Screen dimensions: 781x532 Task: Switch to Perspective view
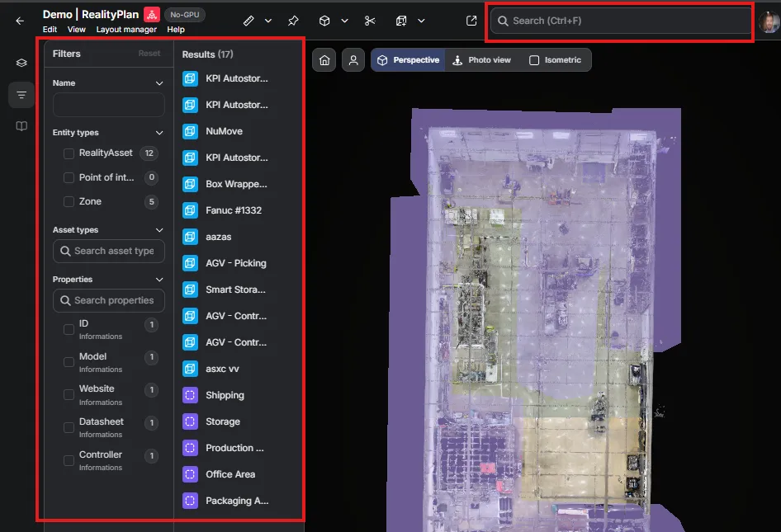[x=408, y=60]
